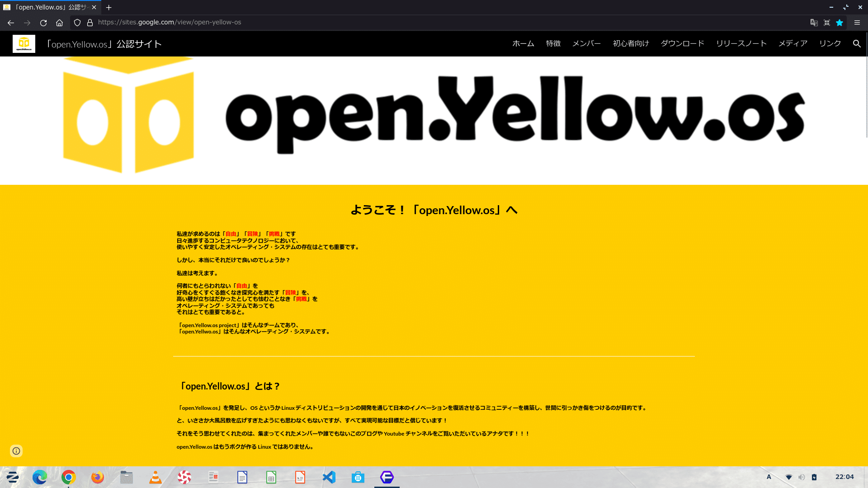Screen dimensions: 868x488
Task: Open the リリースノート navigation item
Action: (741, 44)
